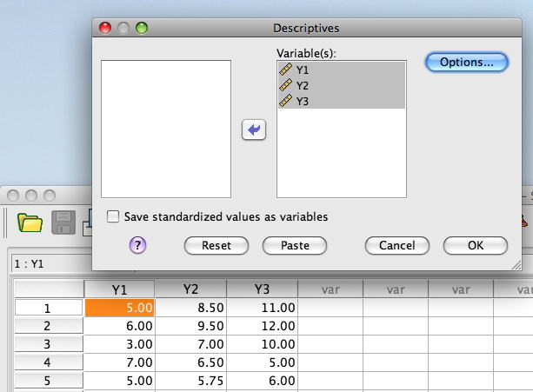
Task: Select Y2 in the Variable(s) list
Action: 342,85
